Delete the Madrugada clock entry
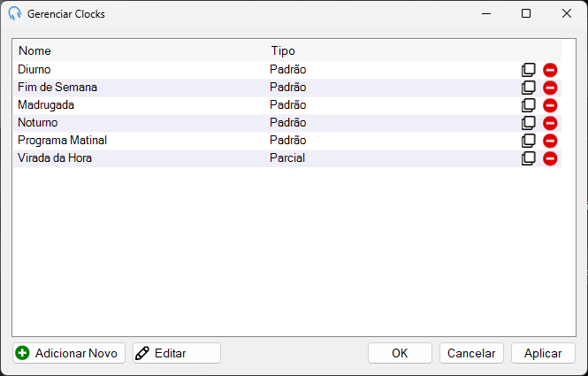This screenshot has width=588, height=376. pos(550,105)
